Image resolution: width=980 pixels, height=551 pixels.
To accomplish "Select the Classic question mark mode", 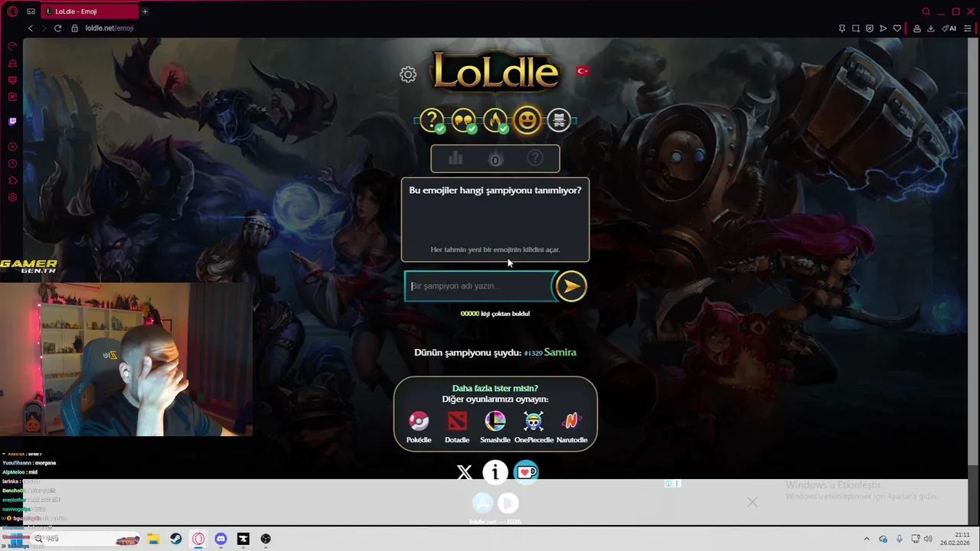I will (432, 120).
